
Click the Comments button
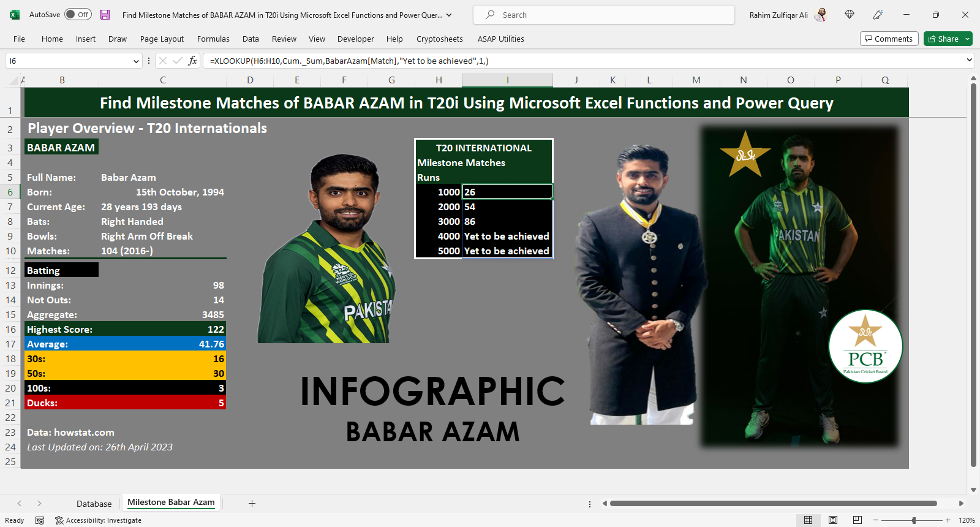[x=889, y=39]
